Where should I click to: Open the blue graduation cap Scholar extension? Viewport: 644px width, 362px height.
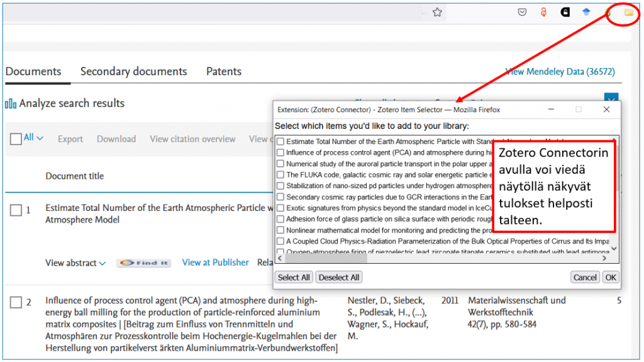click(x=586, y=12)
